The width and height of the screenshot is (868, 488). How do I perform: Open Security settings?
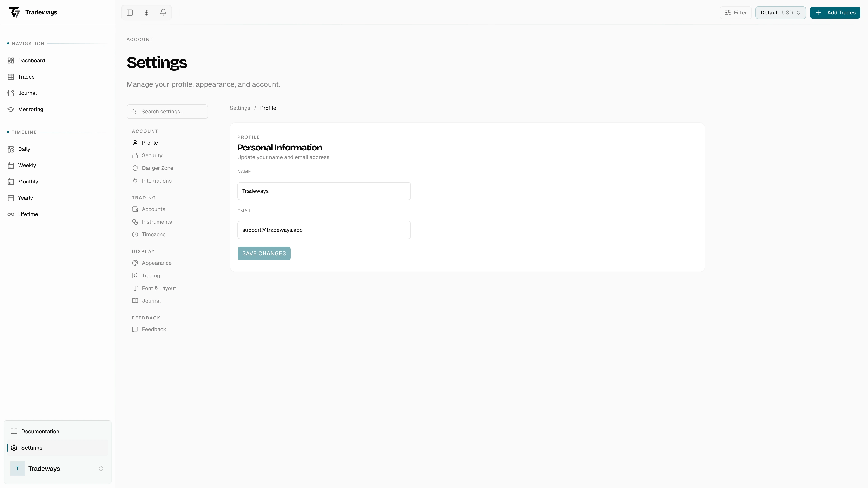coord(152,155)
